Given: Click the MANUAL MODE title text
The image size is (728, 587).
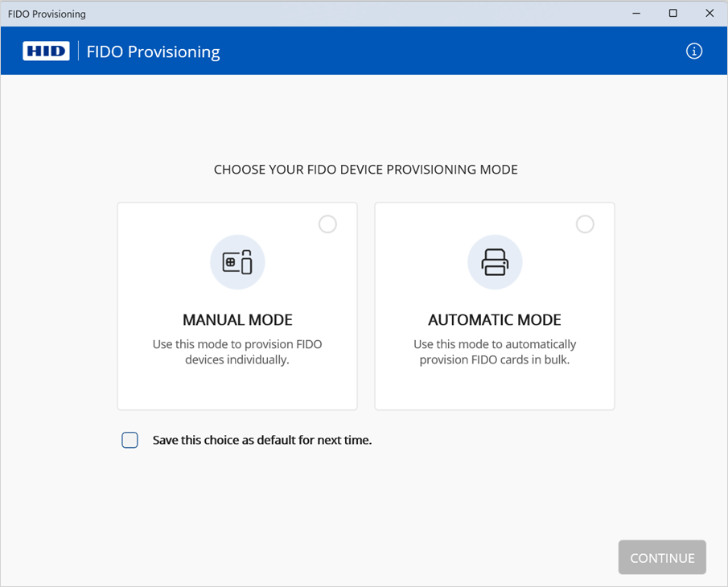Looking at the screenshot, I should click(x=237, y=320).
